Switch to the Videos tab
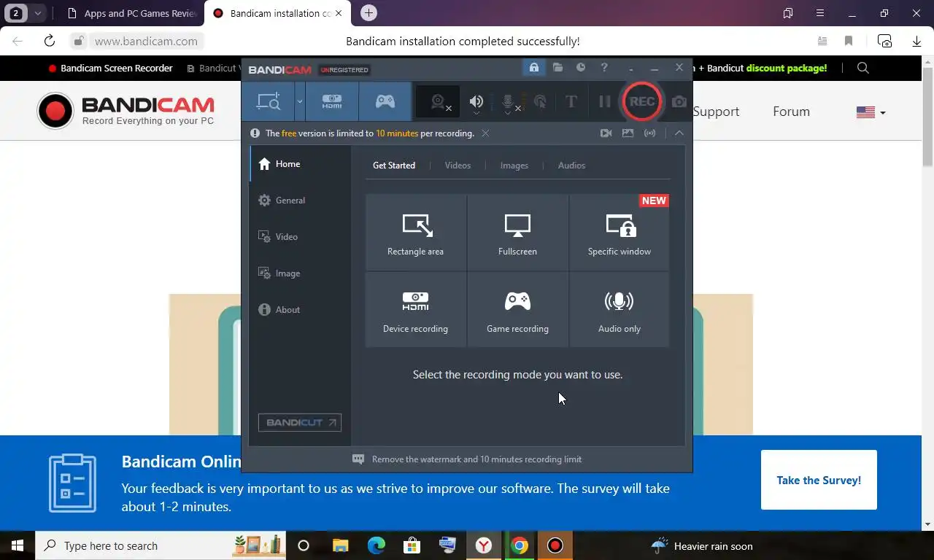 tap(458, 166)
